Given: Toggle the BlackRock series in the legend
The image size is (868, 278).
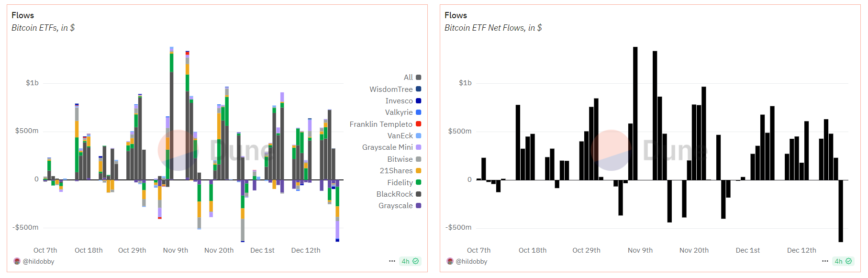Looking at the screenshot, I should click(395, 194).
